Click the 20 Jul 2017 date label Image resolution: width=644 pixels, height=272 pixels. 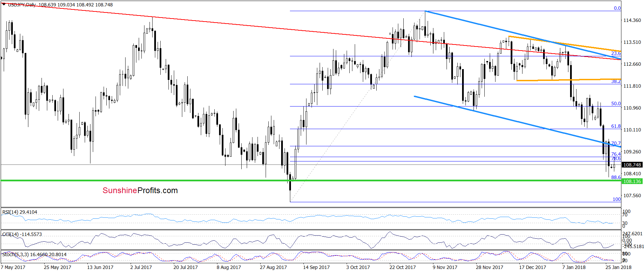[186, 267]
